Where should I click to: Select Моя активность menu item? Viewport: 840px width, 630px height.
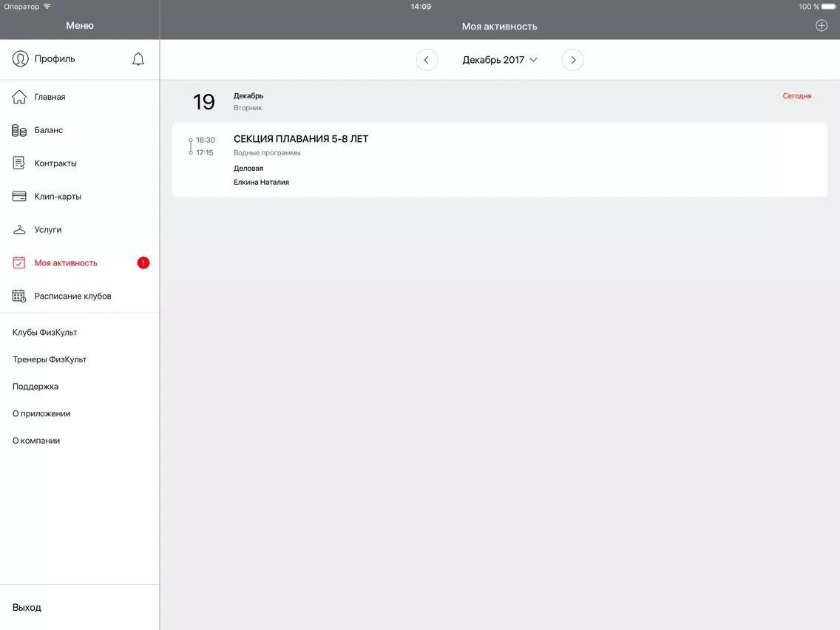pos(80,263)
